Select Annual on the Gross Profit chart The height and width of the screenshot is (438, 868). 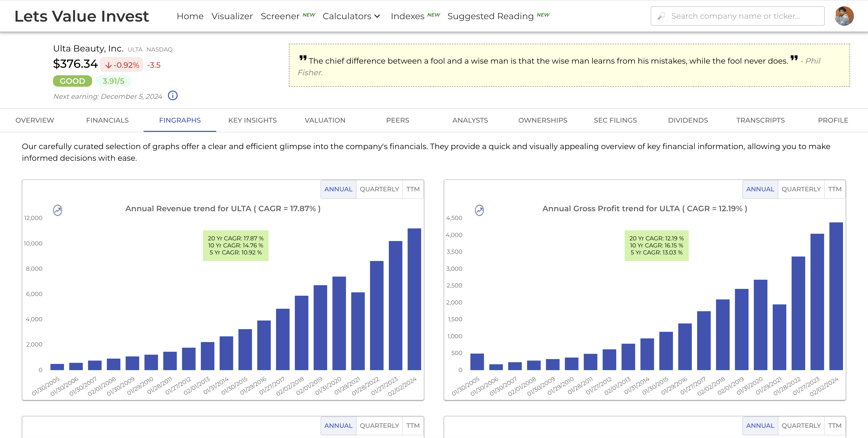pyautogui.click(x=760, y=189)
